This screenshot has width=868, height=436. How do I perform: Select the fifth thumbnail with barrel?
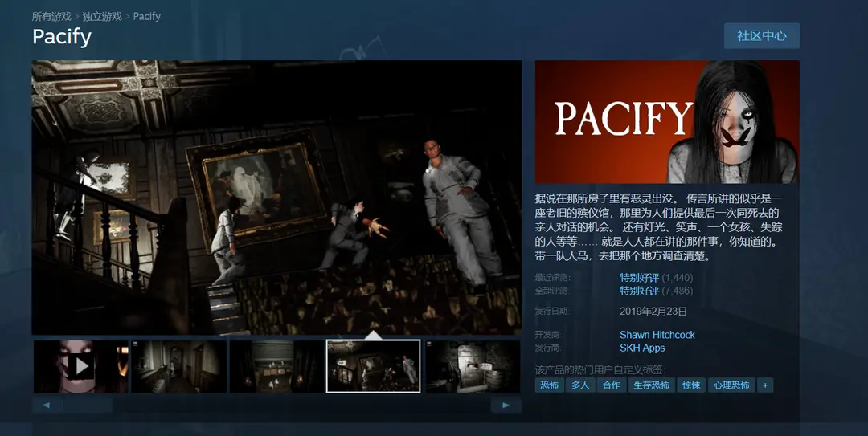473,366
